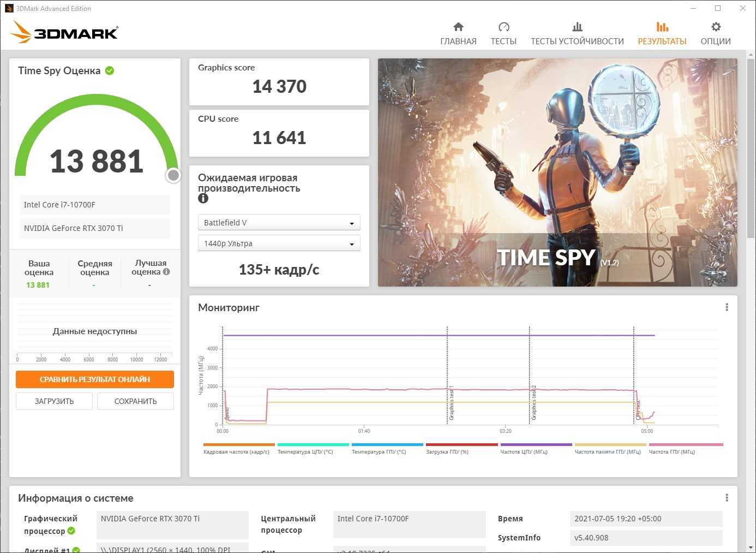The image size is (756, 553).
Task: Expand the 1440p Ультра resolution dropdown
Action: click(x=279, y=243)
